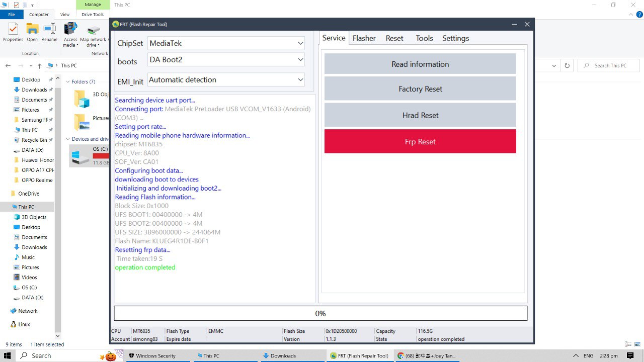This screenshot has width=644, height=362.
Task: Click the red Frp Reset button
Action: (x=420, y=141)
